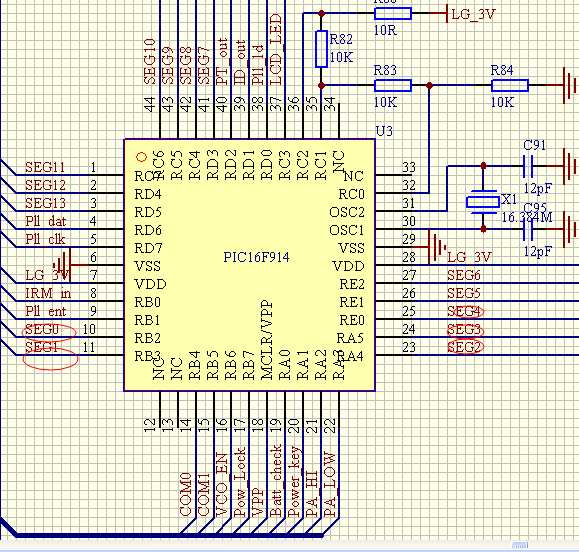This screenshot has height=552, width=579.
Task: Click the 10R resistor value
Action: point(385,30)
